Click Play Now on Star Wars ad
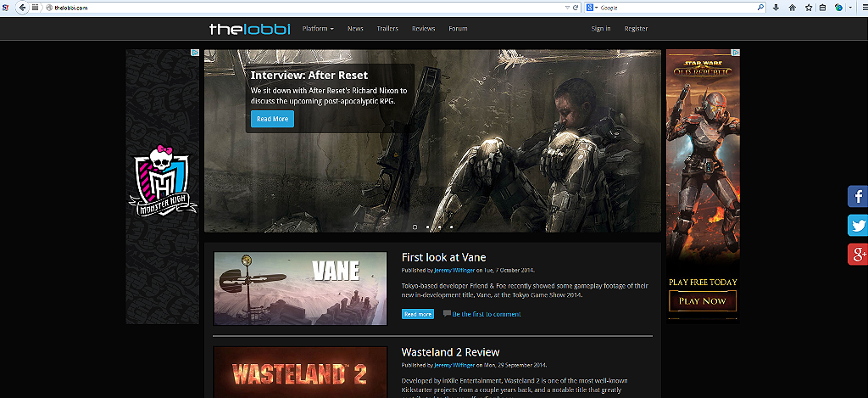This screenshot has height=398, width=868. 703,301
